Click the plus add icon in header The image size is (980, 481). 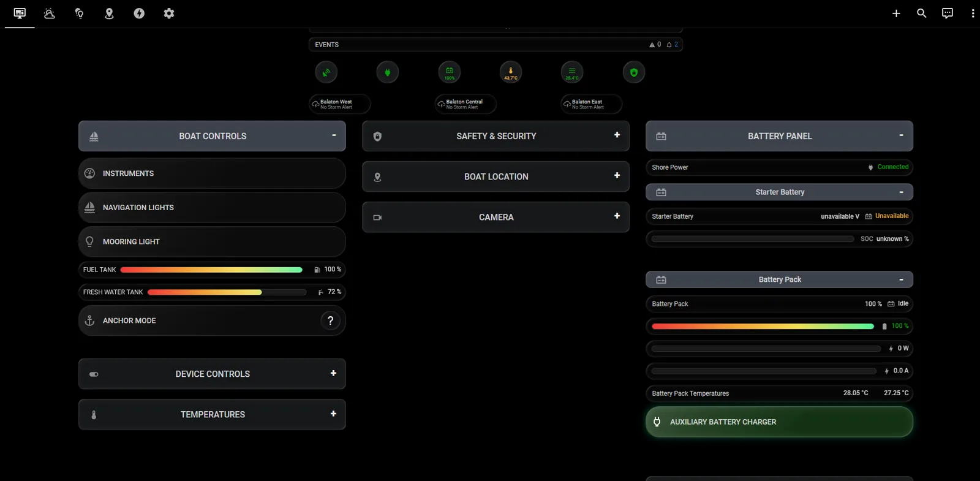pos(896,13)
